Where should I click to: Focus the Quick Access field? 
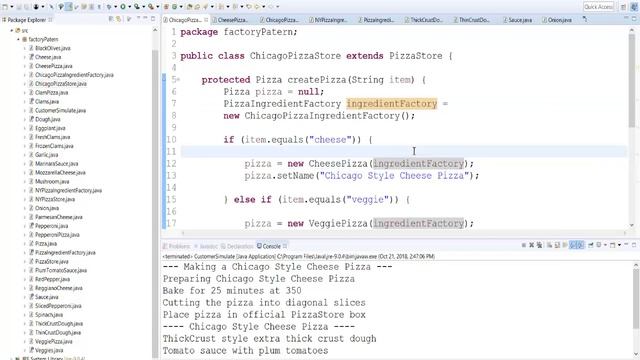click(598, 7)
